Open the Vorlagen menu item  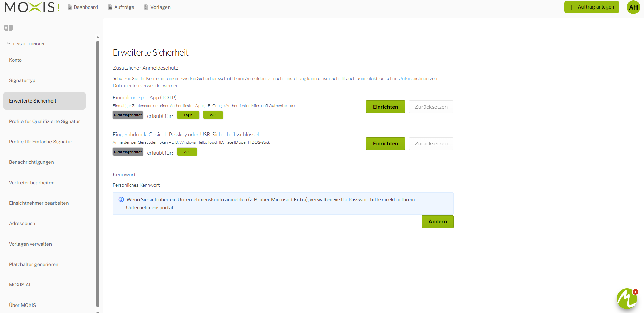coord(157,7)
